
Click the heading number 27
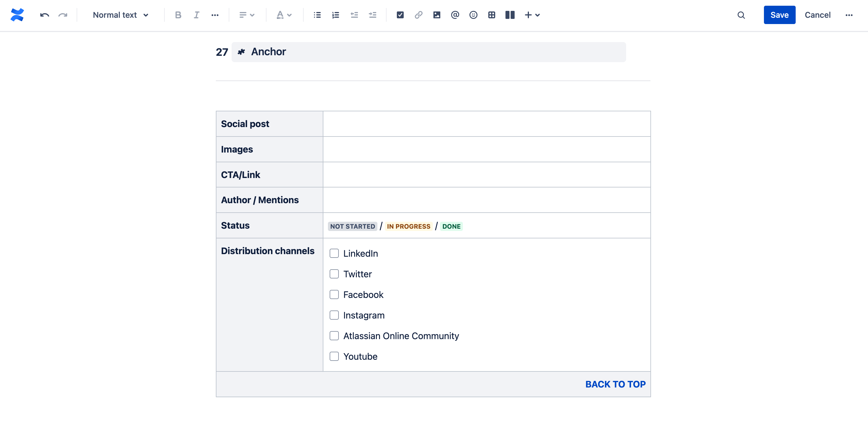click(222, 52)
